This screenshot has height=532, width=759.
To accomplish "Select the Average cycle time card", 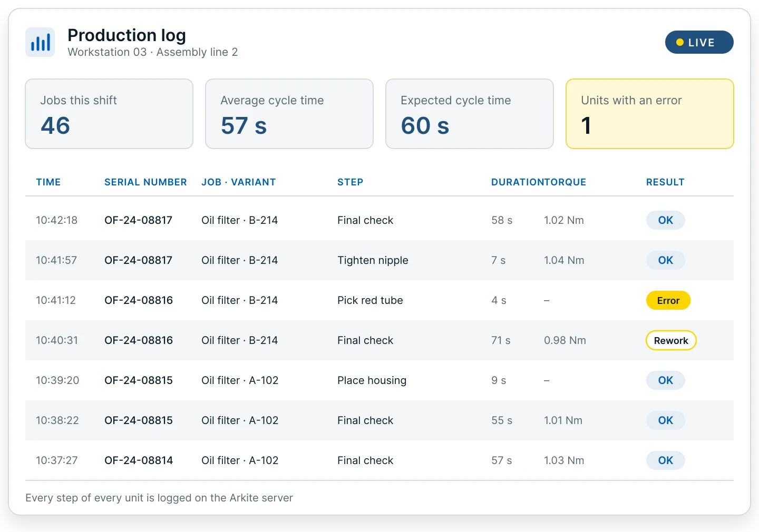I will (x=289, y=114).
